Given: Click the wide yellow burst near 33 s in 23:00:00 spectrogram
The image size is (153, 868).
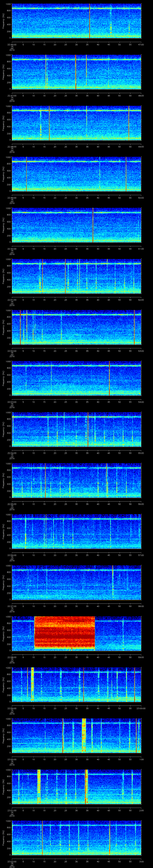Looking at the screenshot, I should click(84, 735).
